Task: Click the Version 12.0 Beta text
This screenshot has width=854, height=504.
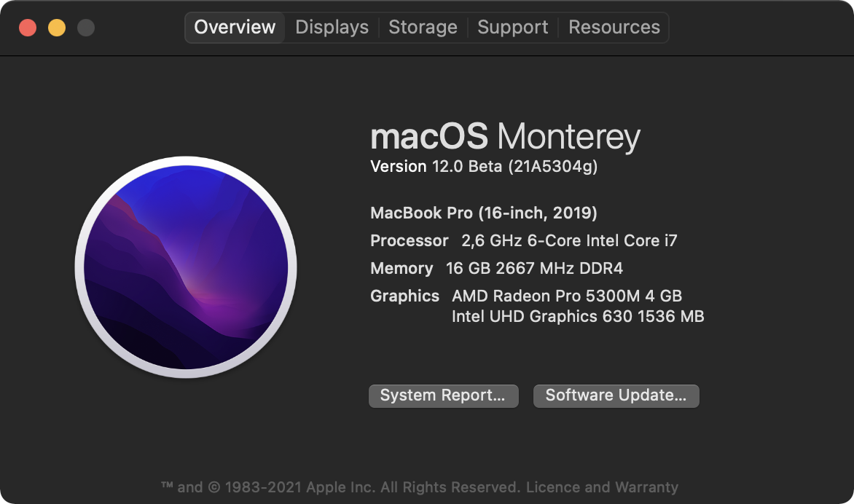Action: [484, 167]
